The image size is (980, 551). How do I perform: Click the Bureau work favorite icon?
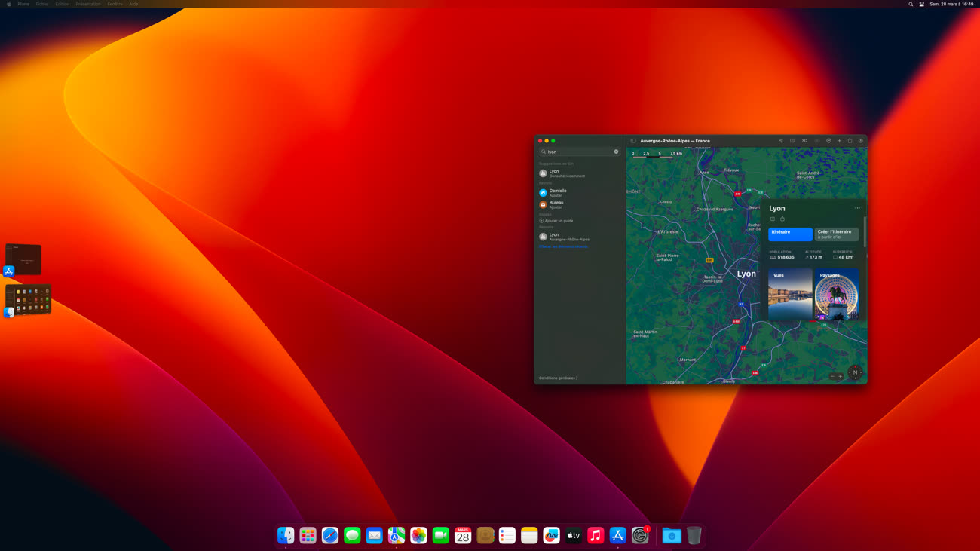click(x=543, y=204)
